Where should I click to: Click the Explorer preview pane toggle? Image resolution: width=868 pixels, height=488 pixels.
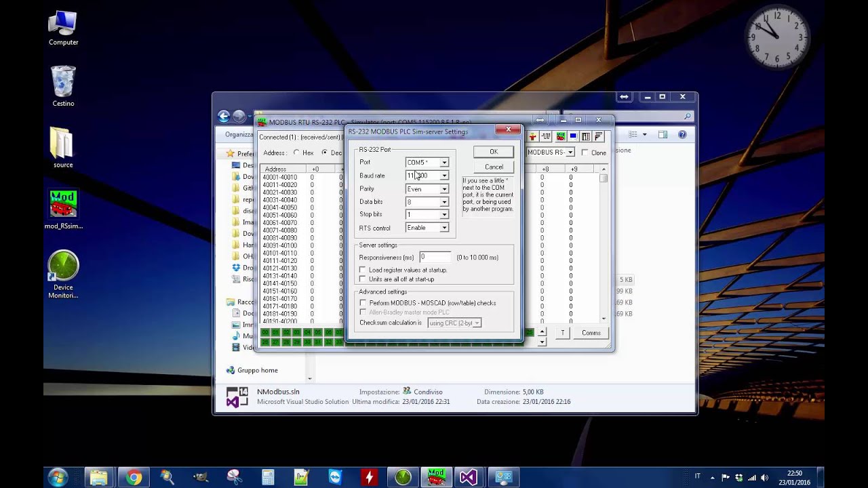click(663, 135)
